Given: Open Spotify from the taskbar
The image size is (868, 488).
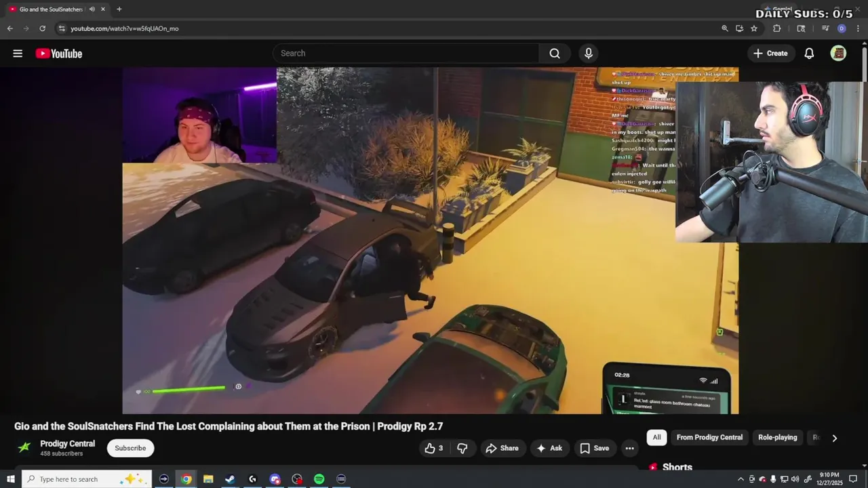Looking at the screenshot, I should pyautogui.click(x=319, y=479).
